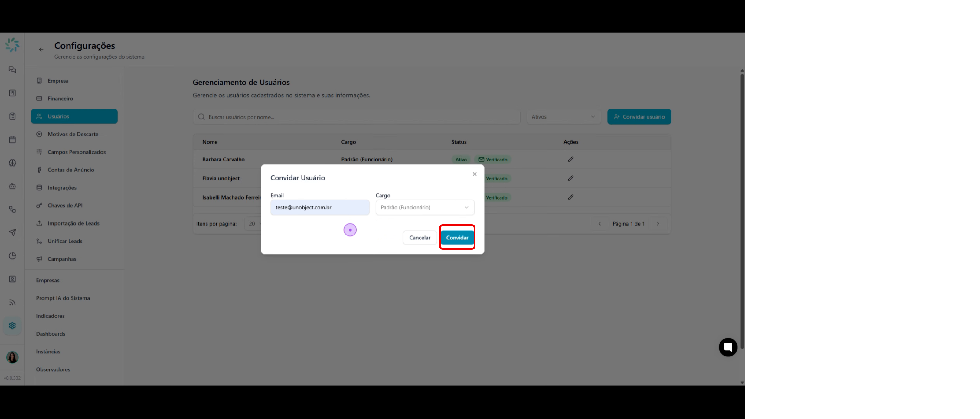Click the Ativo status badge
Screen dimensions: 980x419
[461, 159]
